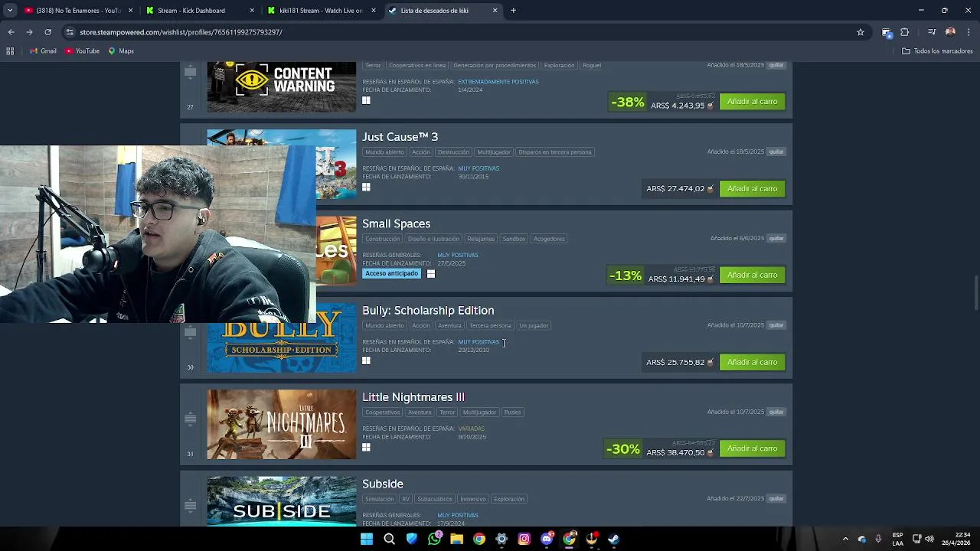
Task: Select the Subacuáticos tag on Subside
Action: point(435,499)
